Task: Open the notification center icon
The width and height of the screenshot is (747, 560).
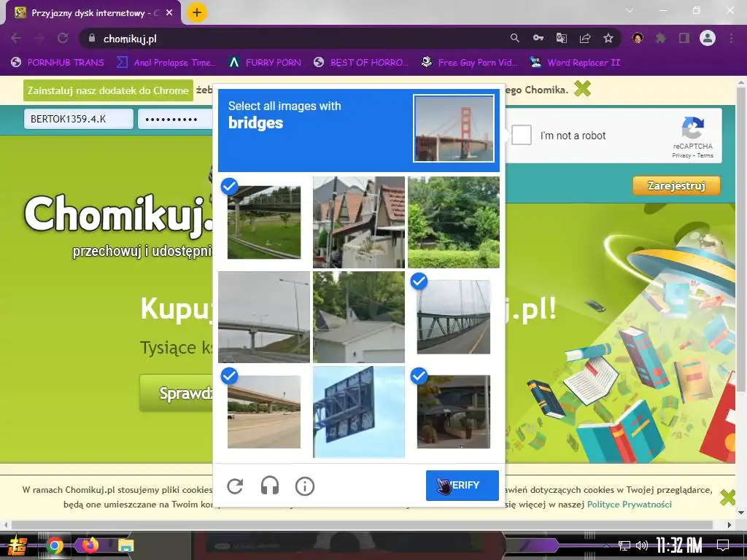Action: (x=723, y=545)
